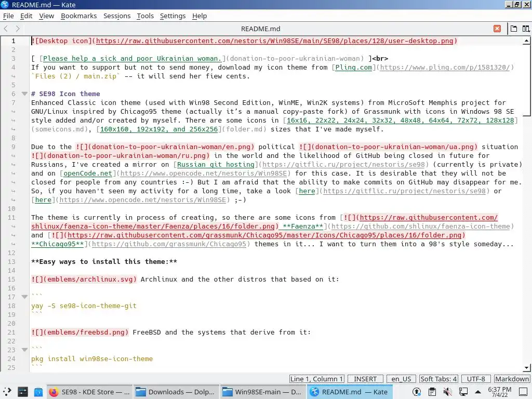This screenshot has height=399, width=532.
Task: Open the View menu
Action: pyautogui.click(x=46, y=16)
